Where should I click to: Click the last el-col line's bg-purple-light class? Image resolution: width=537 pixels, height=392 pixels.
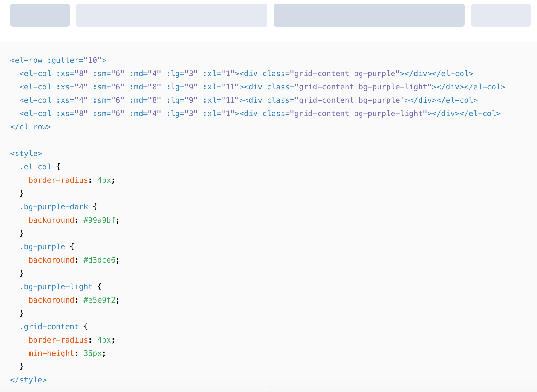pyautogui.click(x=388, y=114)
